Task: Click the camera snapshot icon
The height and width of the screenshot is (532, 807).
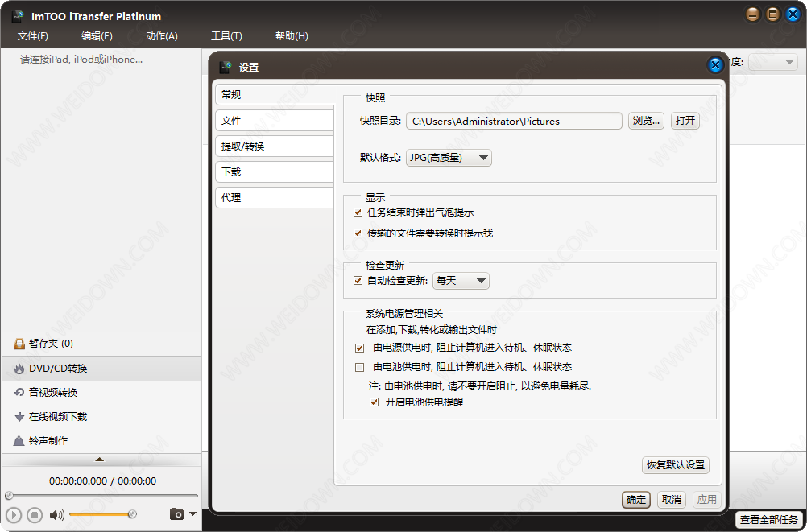Action: point(176,514)
